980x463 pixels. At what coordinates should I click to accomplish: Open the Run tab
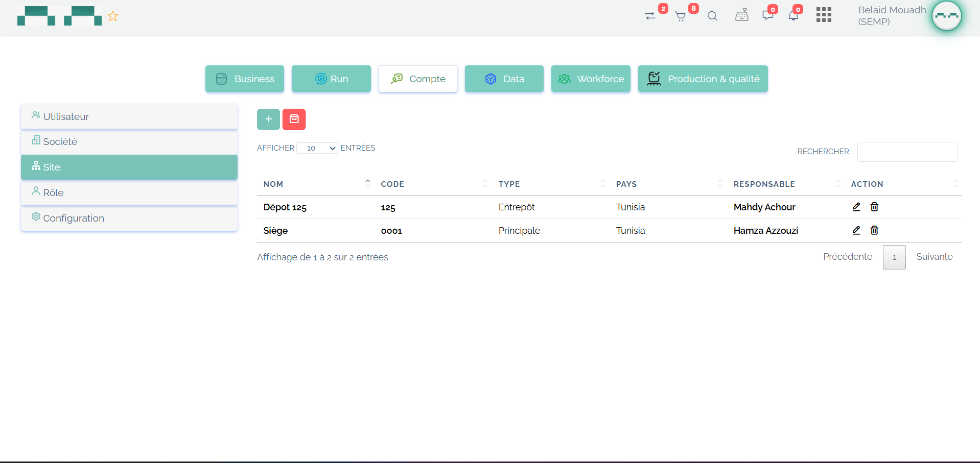click(x=331, y=79)
